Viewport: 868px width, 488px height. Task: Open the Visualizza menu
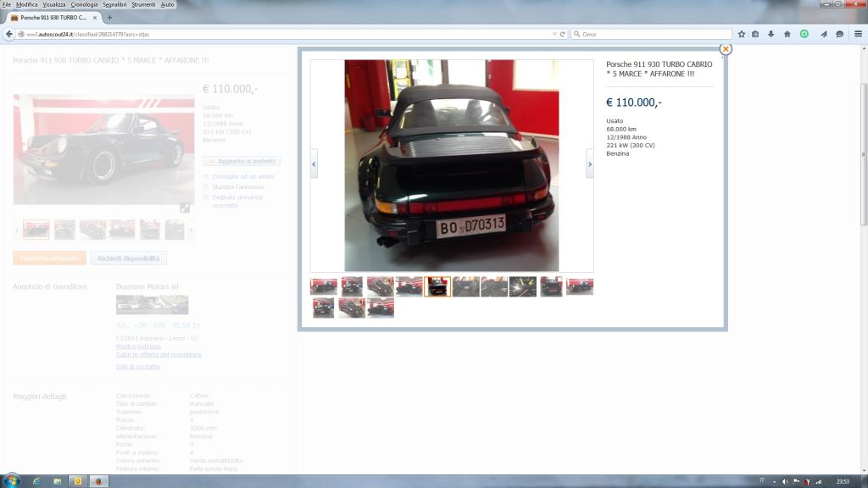(54, 4)
